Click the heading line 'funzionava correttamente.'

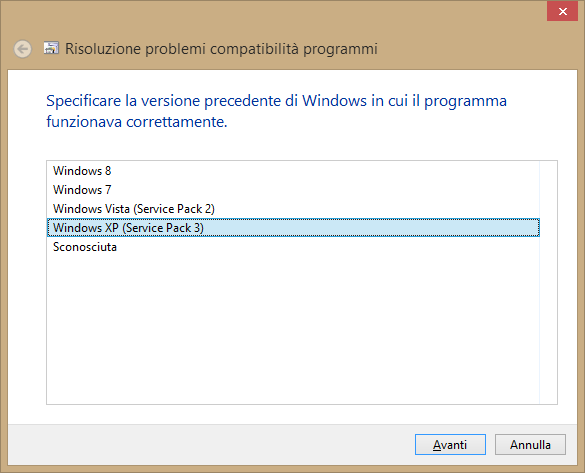point(137,122)
